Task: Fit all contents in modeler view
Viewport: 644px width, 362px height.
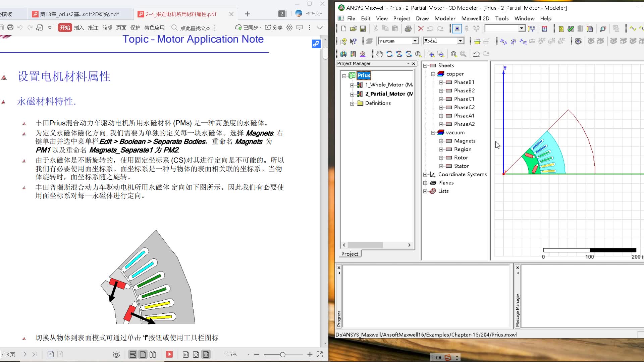Action: (453, 54)
